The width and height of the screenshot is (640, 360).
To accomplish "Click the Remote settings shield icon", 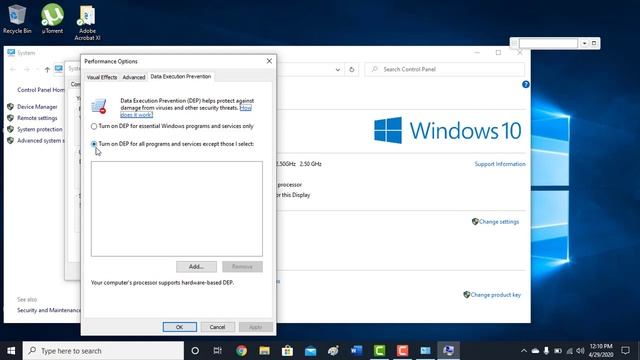I will (10, 118).
